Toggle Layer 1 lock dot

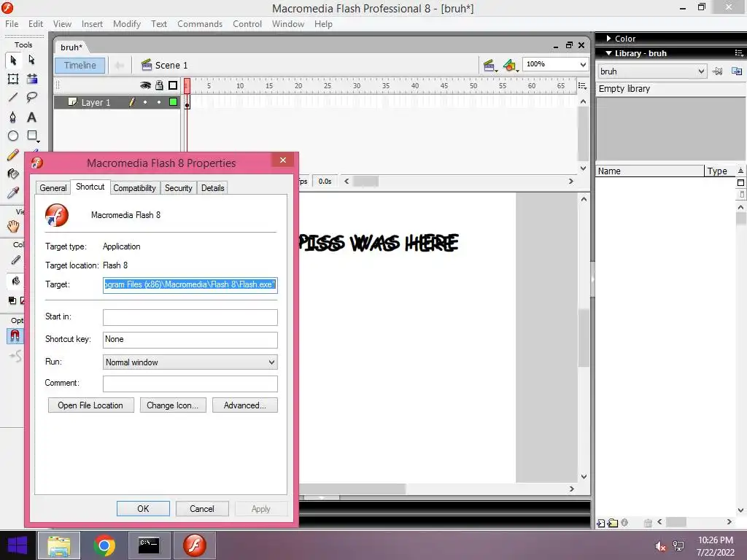coord(159,102)
